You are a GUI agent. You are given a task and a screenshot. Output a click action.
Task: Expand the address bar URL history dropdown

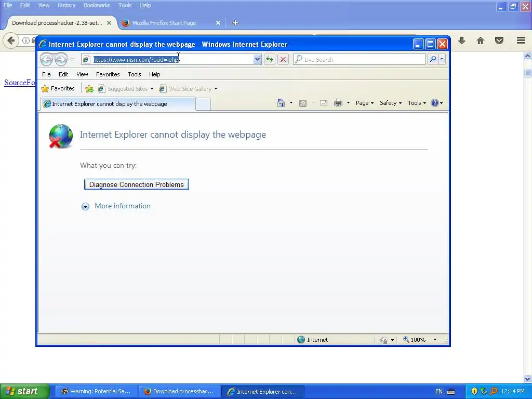point(257,60)
